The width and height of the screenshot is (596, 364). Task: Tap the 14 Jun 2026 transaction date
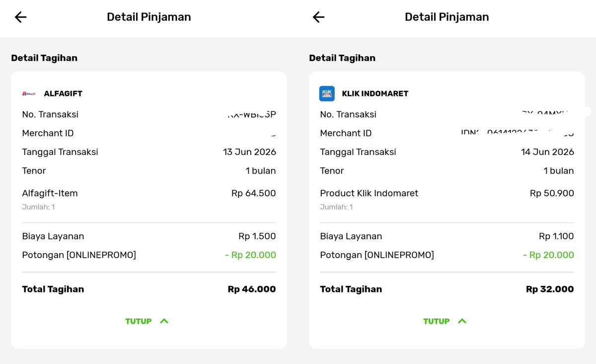tap(547, 152)
